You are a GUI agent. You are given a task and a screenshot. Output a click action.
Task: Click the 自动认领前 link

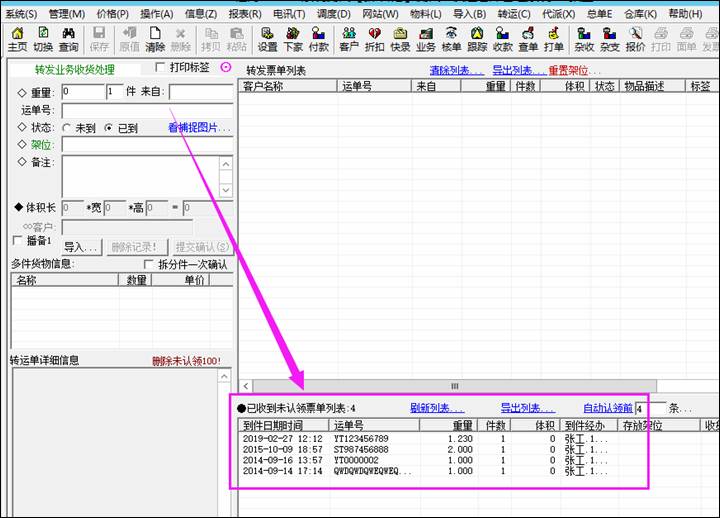pos(608,408)
